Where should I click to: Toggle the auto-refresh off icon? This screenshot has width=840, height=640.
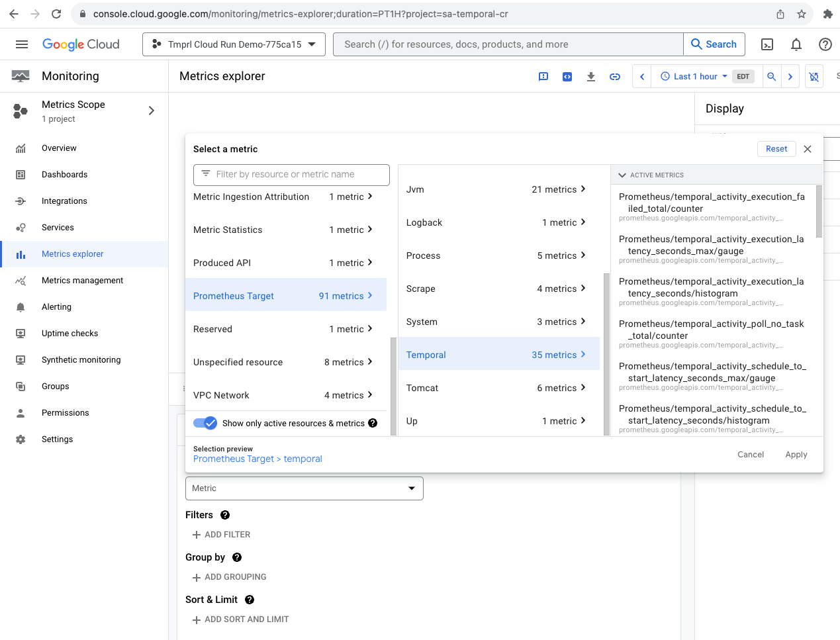tap(814, 77)
